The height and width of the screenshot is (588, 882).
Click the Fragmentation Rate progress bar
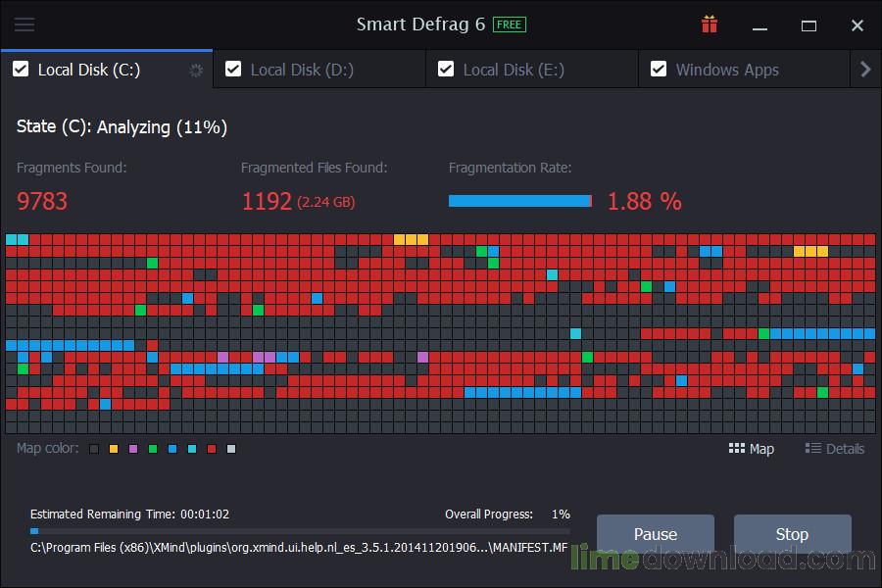point(520,201)
